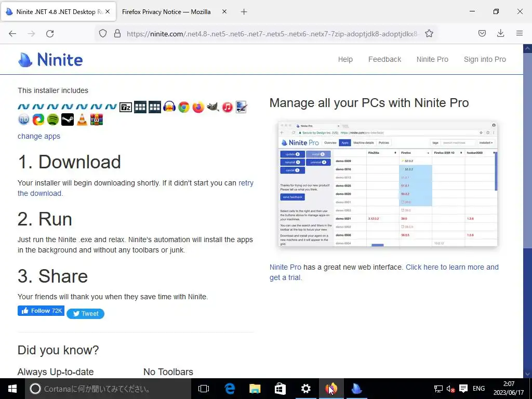Open the Help page
The width and height of the screenshot is (532, 399).
345,59
